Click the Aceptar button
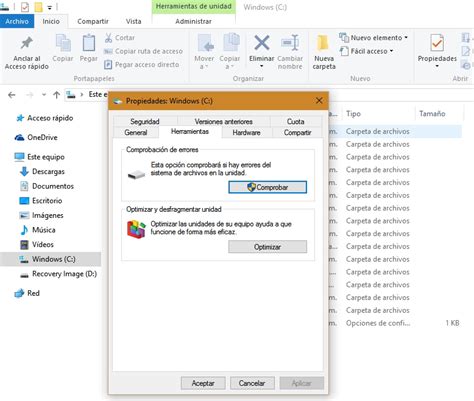 203,383
